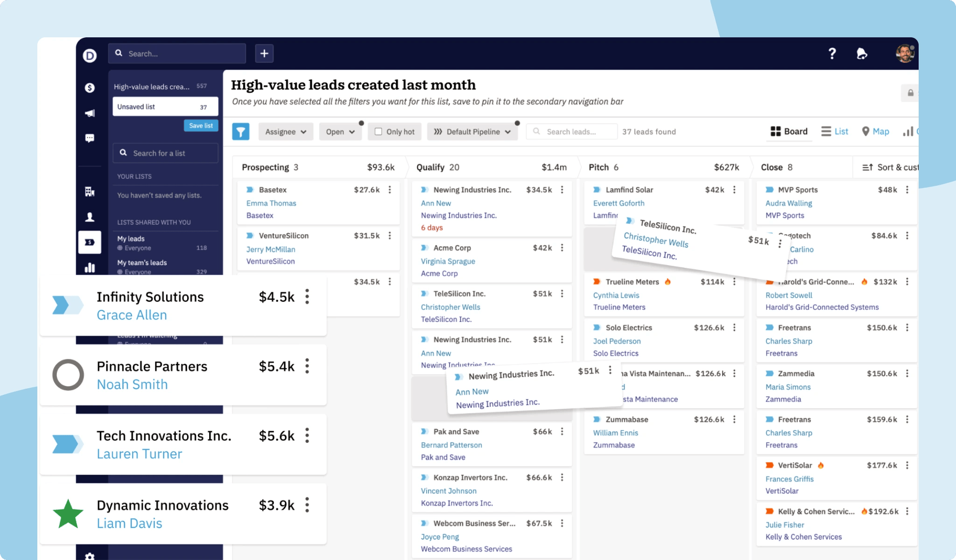Click the lock icon near page title
This screenshot has height=560, width=956.
[910, 93]
